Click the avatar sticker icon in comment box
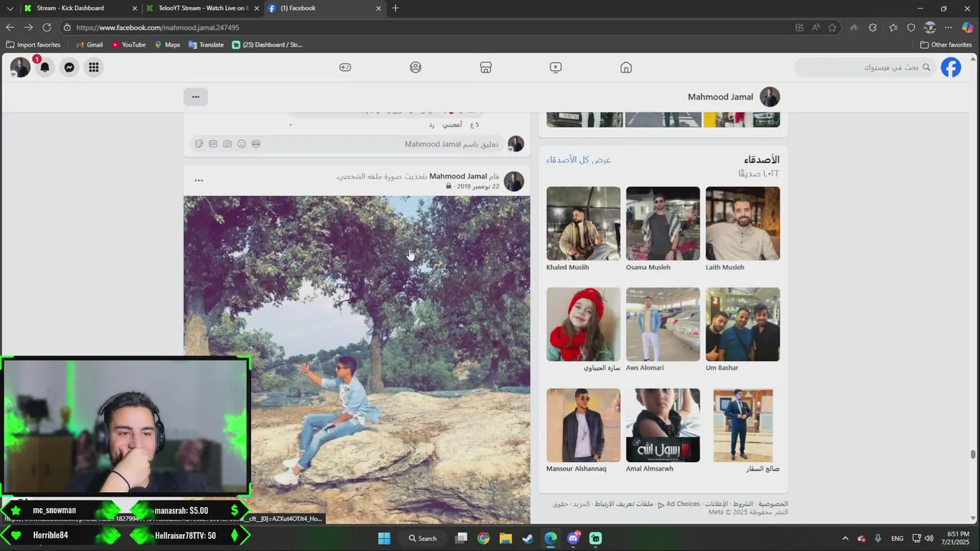This screenshot has width=980, height=551. (256, 144)
